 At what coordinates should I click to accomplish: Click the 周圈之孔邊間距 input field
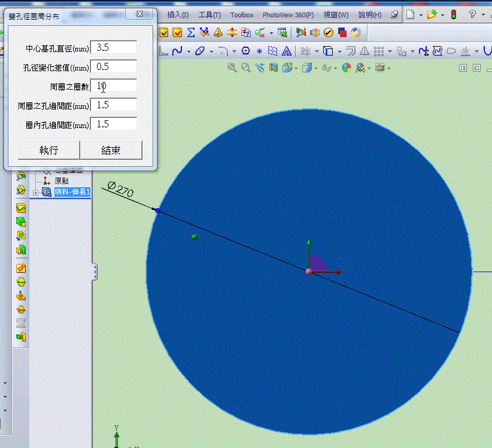(x=114, y=105)
